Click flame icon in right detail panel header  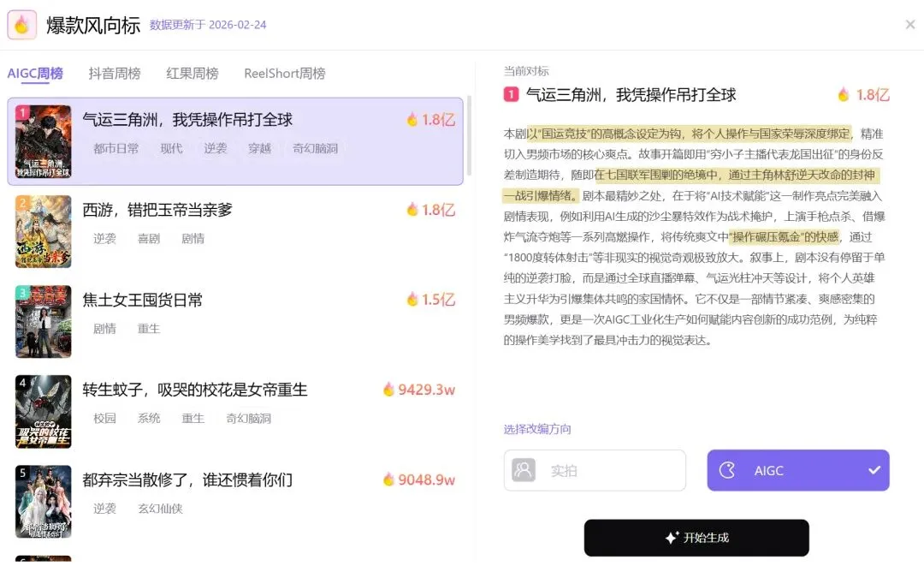(844, 94)
